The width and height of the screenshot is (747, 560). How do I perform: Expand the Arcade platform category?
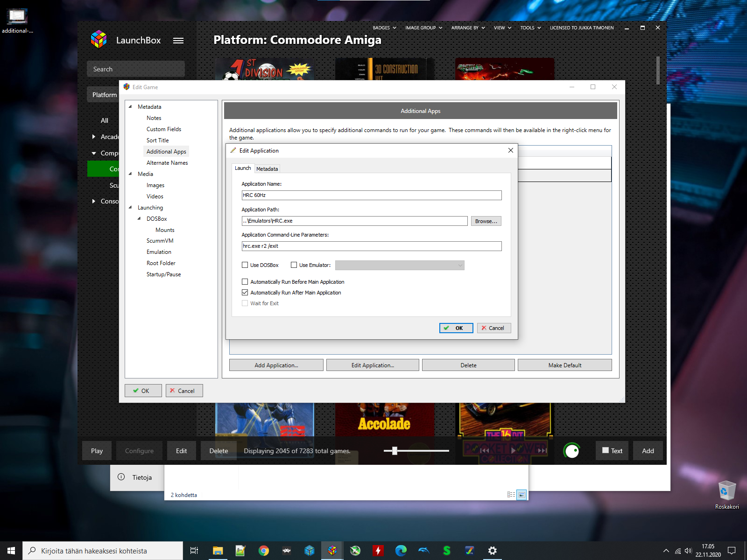(x=94, y=137)
